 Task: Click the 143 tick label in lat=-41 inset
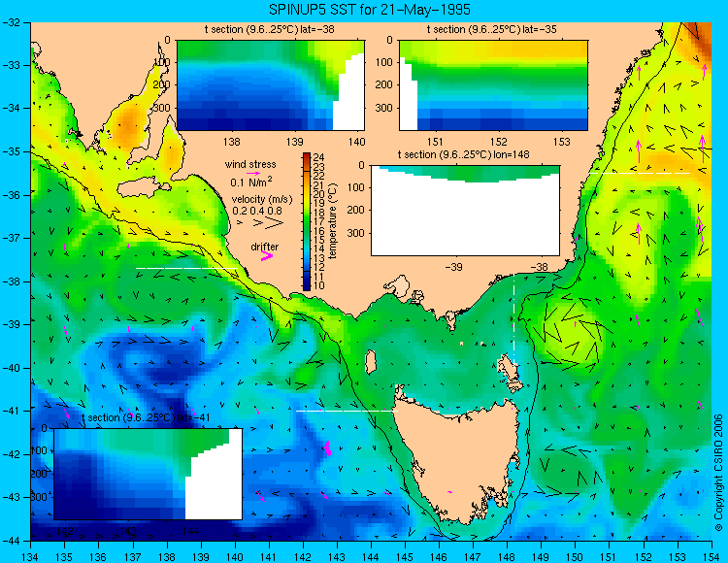[128, 531]
